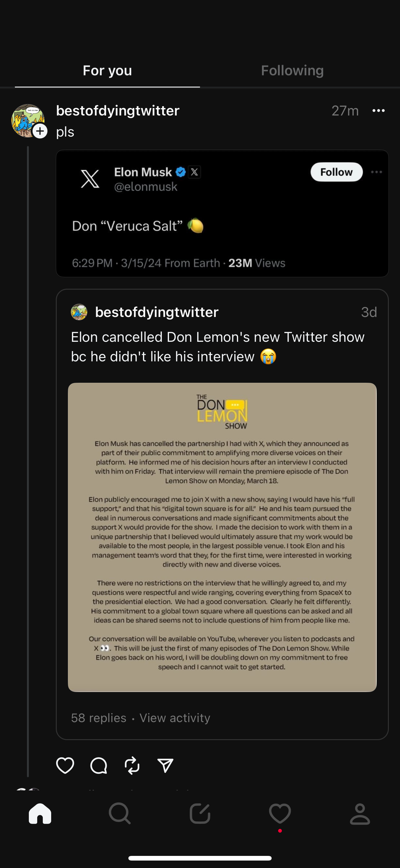Tap the quoted bestofdyingtwitter avatar
The image size is (400, 868).
(x=79, y=312)
